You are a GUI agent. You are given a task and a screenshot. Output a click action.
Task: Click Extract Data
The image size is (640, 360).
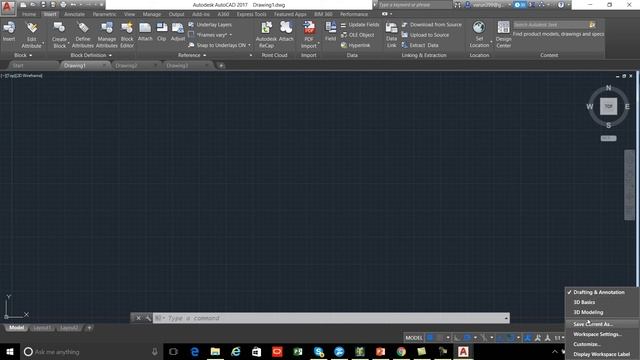[x=420, y=45]
